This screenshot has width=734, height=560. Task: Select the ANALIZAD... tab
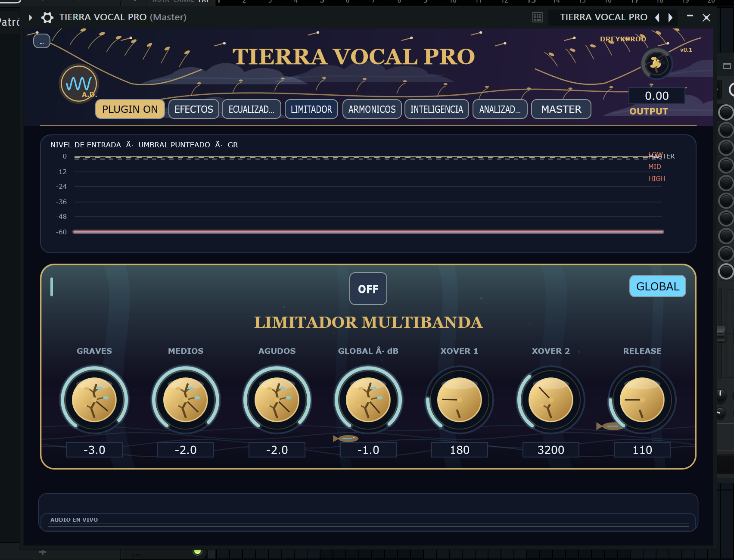tap(500, 109)
